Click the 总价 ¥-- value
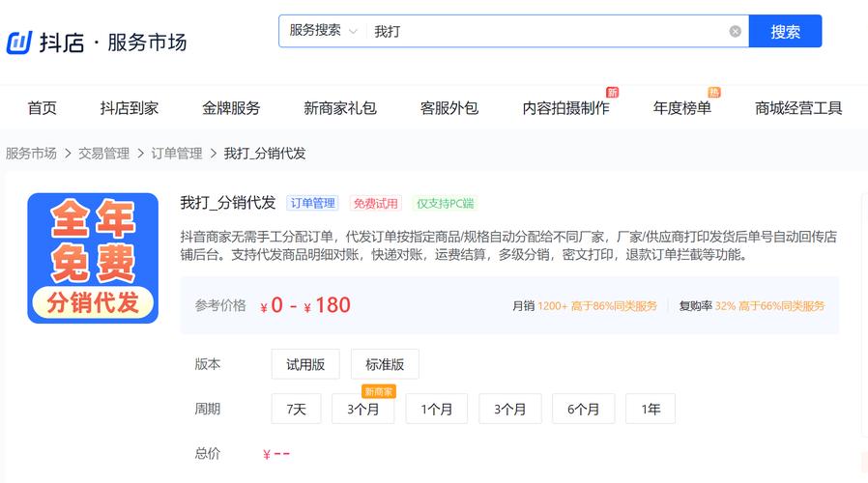The width and height of the screenshot is (868, 483). click(276, 454)
